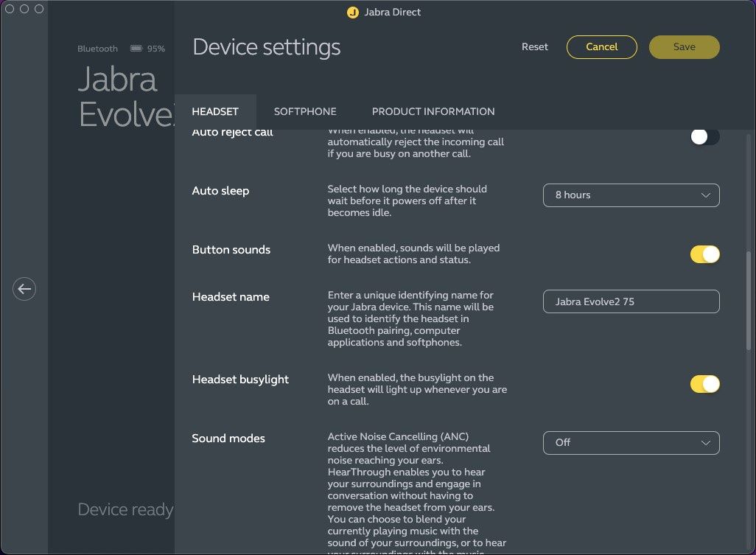Click the Jabra Direct logo icon
Viewport: 756px width, 555px height.
coord(353,12)
